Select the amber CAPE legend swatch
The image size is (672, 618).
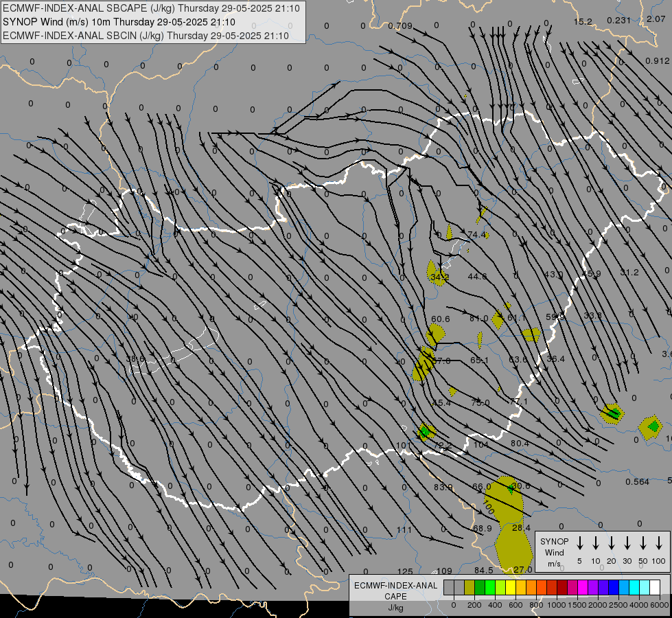(x=521, y=588)
